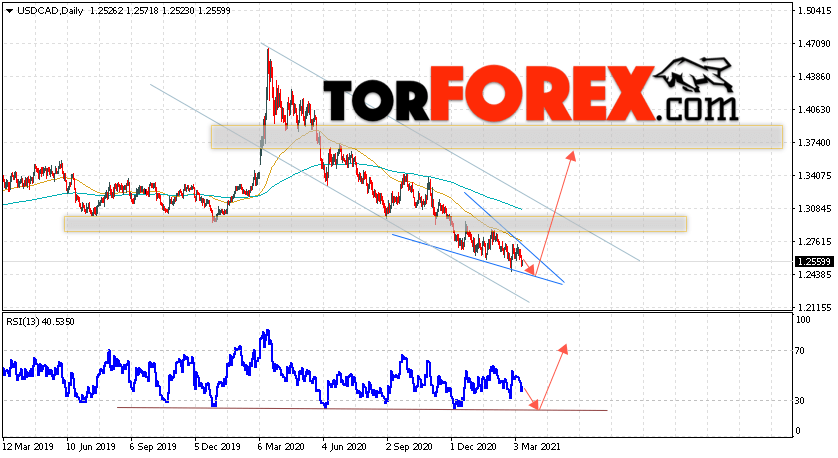Click the 12 Mar 2019 date label

click(x=26, y=447)
